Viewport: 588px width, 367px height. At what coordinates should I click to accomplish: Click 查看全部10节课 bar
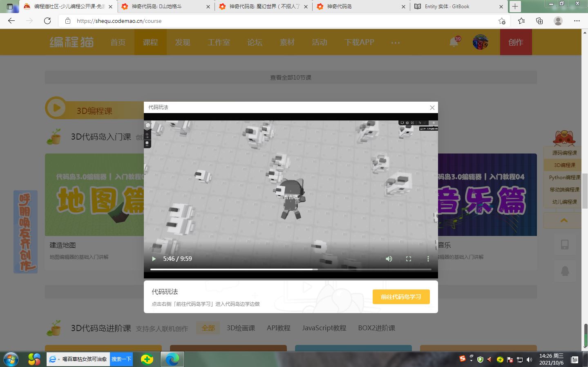(291, 77)
